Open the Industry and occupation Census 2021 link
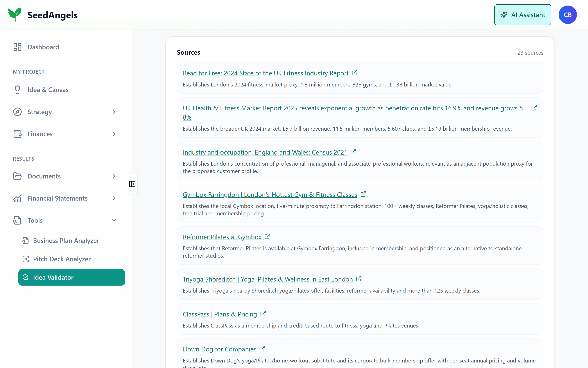Image resolution: width=588 pixels, height=368 pixels. [265, 152]
